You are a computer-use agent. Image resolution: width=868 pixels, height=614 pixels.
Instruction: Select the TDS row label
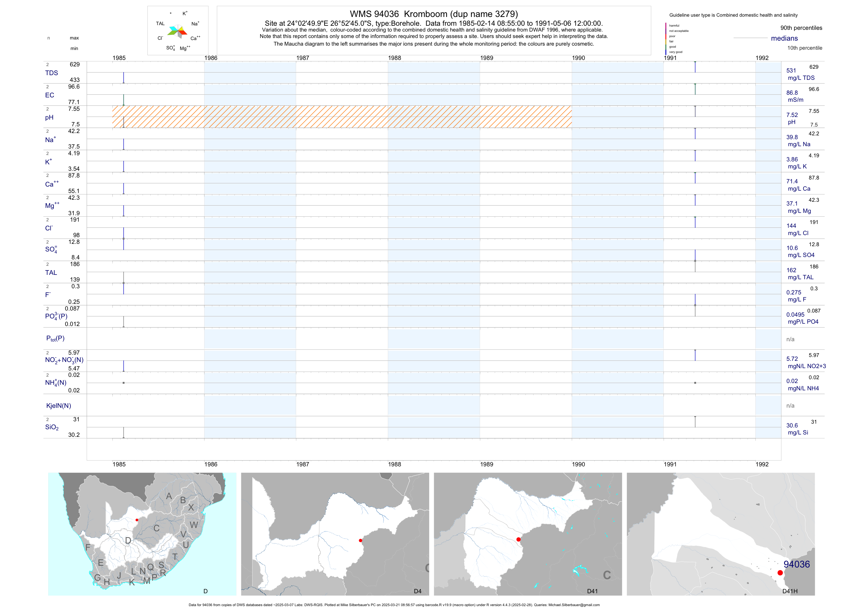coord(51,73)
